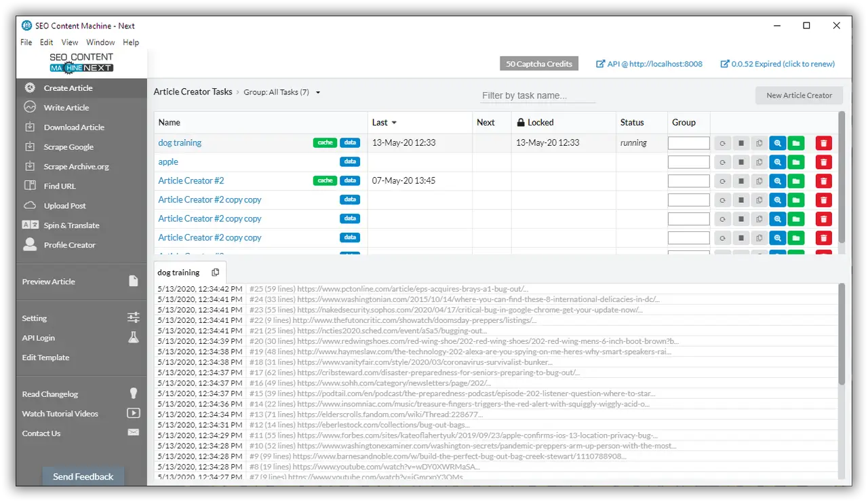
Task: Open the View menu
Action: (x=69, y=42)
